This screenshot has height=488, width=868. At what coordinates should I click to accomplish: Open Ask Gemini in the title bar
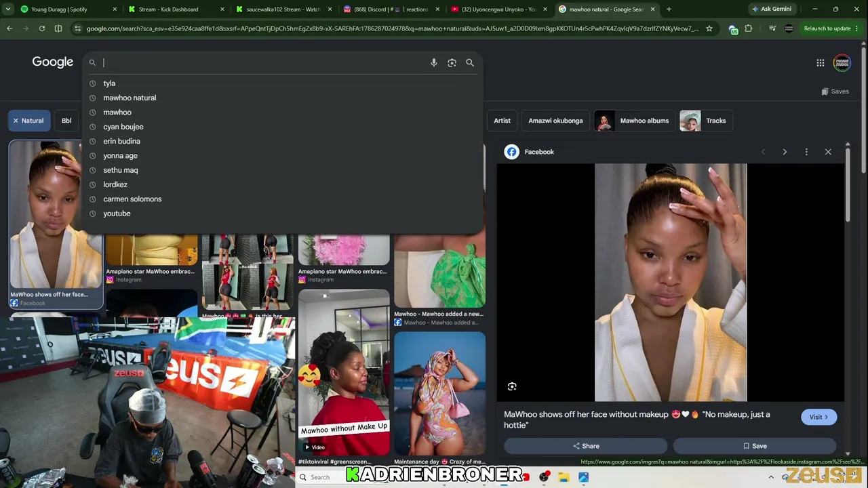click(772, 9)
